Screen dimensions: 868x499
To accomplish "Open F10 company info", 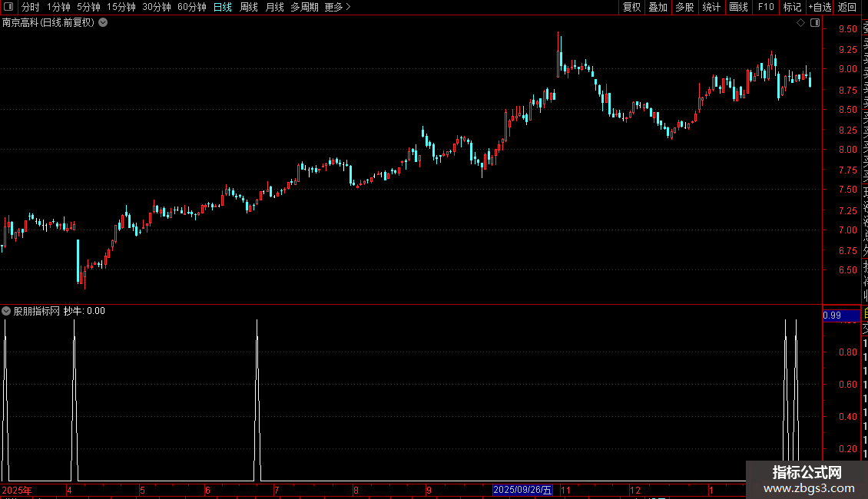I will (766, 7).
